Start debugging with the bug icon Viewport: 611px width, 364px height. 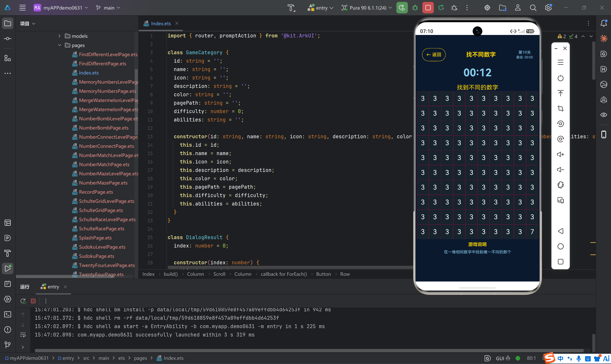point(415,8)
